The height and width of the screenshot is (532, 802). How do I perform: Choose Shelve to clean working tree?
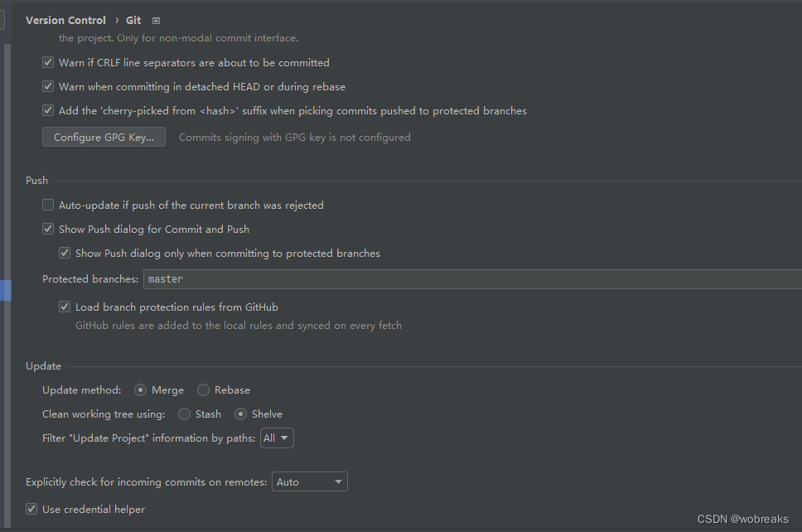(241, 414)
